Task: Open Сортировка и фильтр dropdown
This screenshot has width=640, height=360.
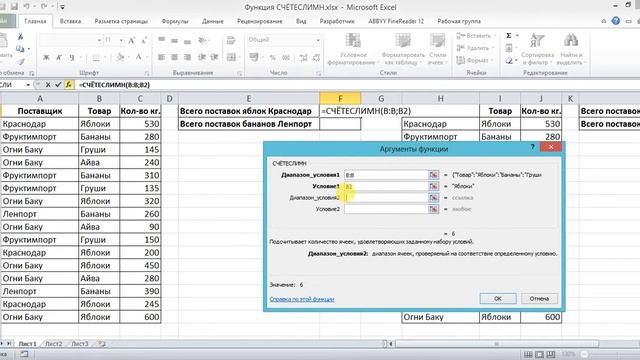Action: pos(537,50)
